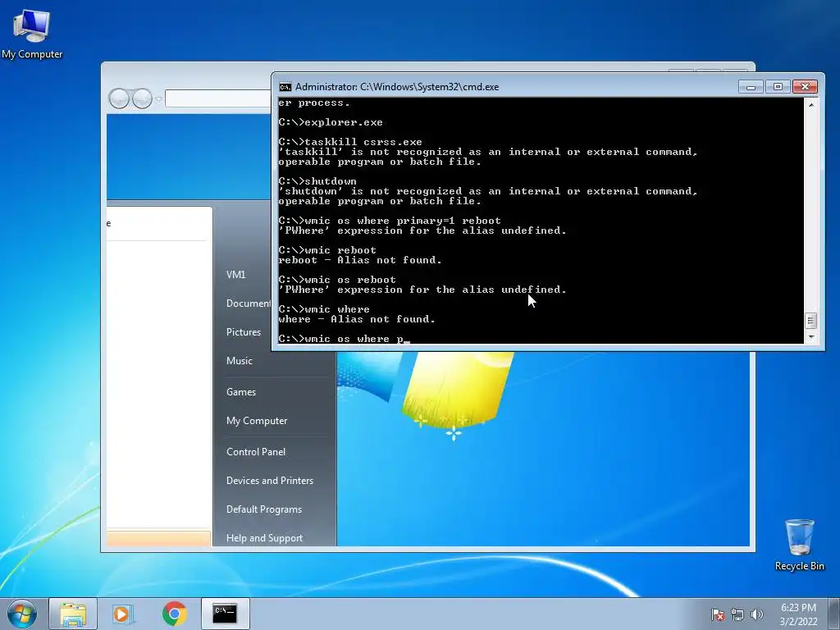
Task: Open Music in Start menu
Action: click(240, 361)
